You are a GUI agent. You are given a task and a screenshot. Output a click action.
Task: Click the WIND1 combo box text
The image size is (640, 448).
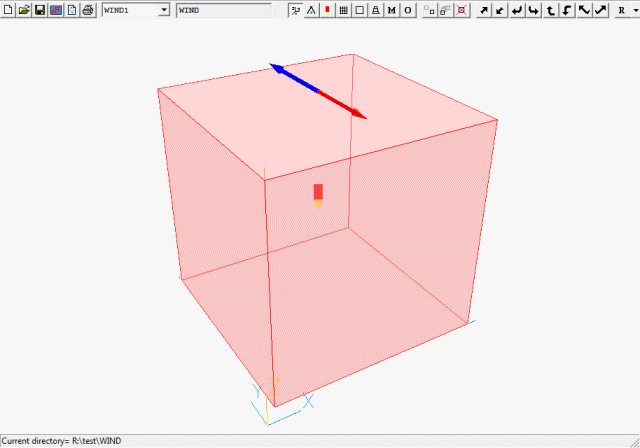pyautogui.click(x=130, y=10)
